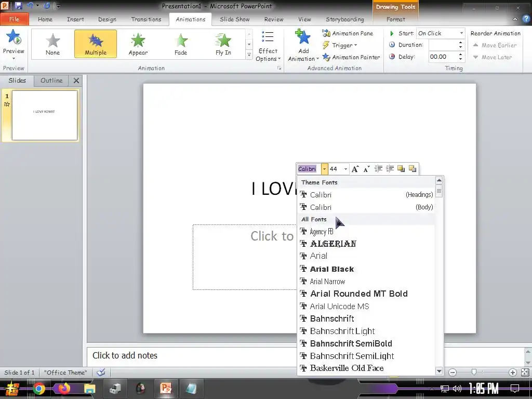Open PowerPoint Help question mark icon

(526, 19)
